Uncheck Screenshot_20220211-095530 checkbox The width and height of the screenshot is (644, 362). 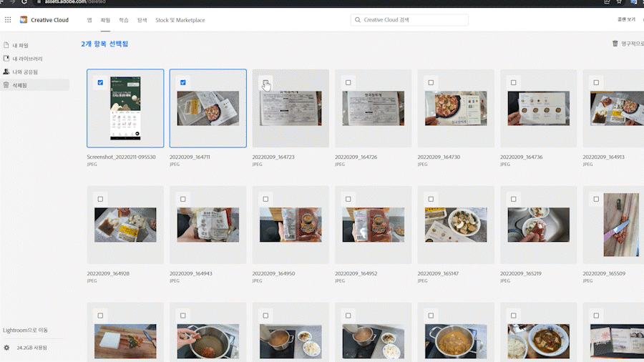click(x=100, y=82)
